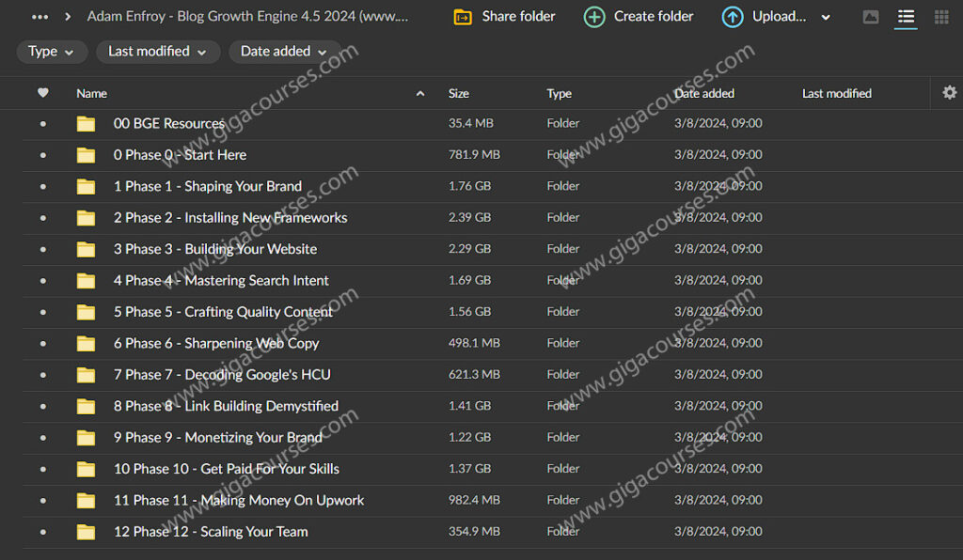Click the list view icon

coord(906,16)
